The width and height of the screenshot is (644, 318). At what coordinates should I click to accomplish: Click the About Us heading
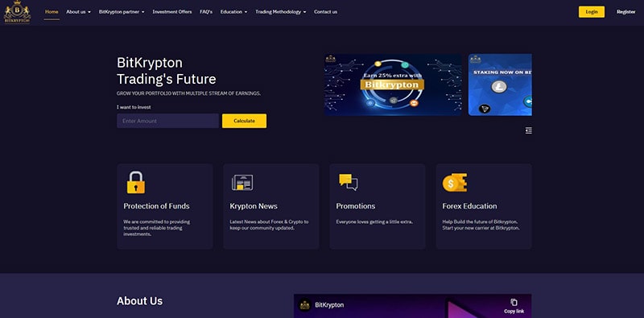pyautogui.click(x=139, y=301)
